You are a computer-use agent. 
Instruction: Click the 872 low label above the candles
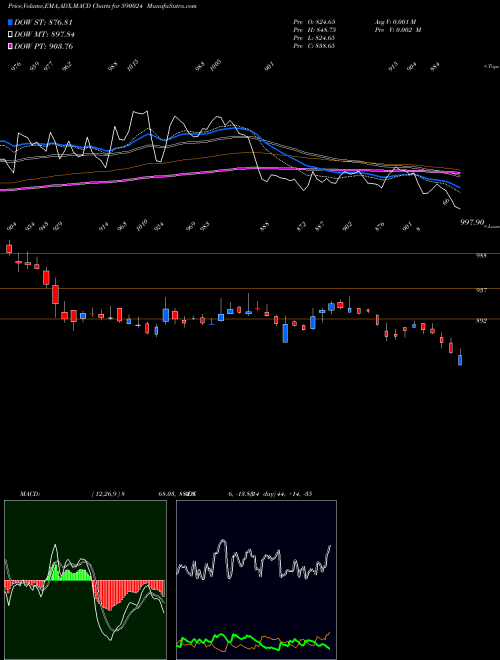tap(301, 227)
